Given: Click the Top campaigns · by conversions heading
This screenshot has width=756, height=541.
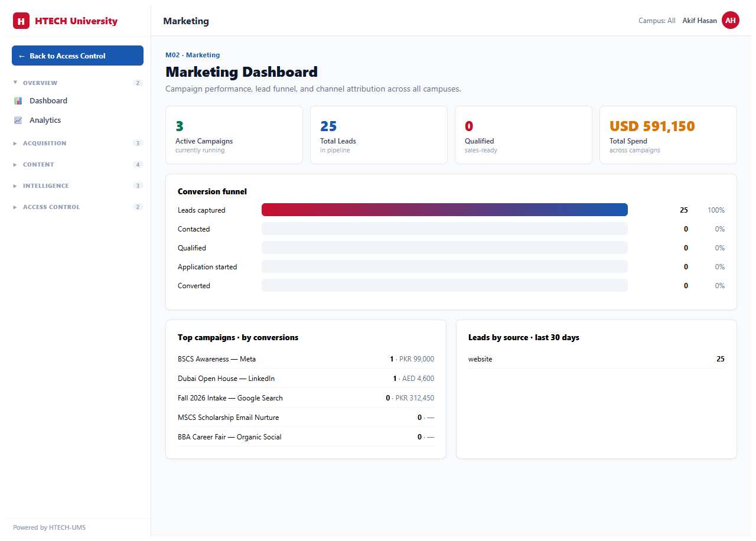Looking at the screenshot, I should point(238,338).
